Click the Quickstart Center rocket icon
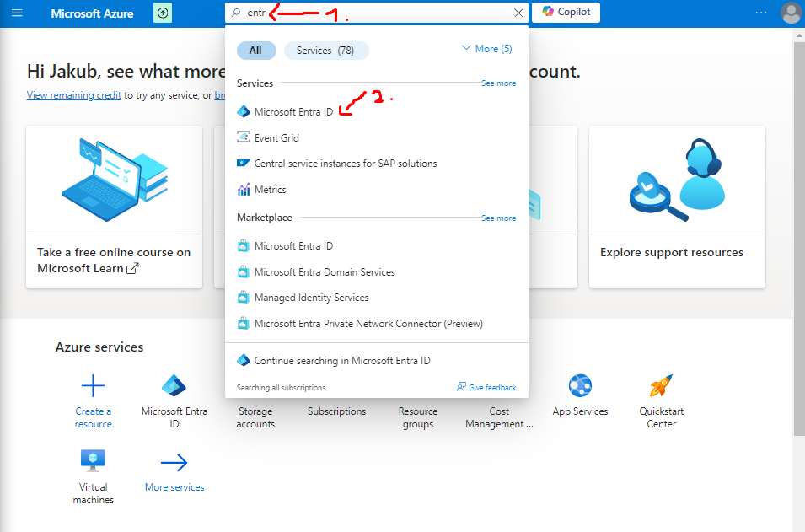Viewport: 805px width, 532px height. pos(661,385)
